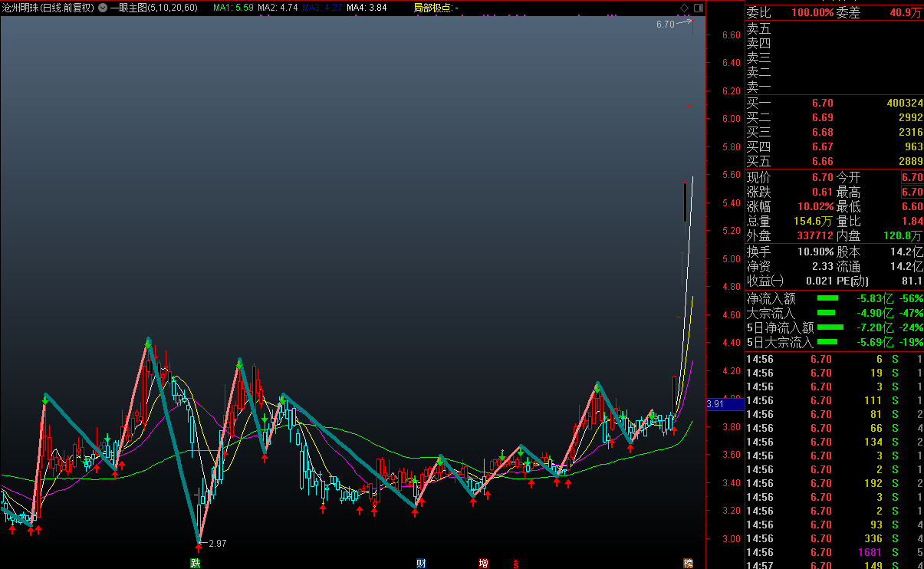
Task: Click the MA1: 5.59 indicator label
Action: pos(233,8)
